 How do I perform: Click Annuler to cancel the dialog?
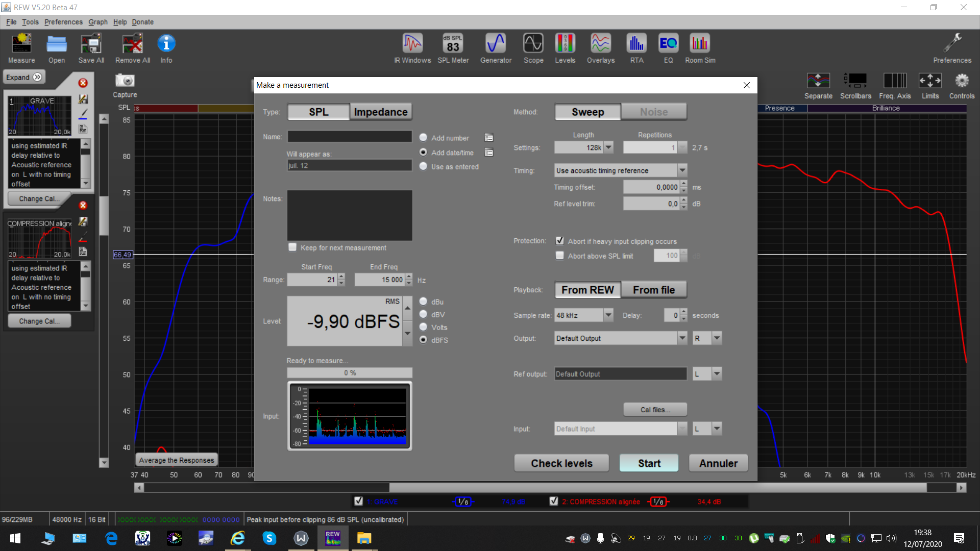tap(718, 463)
